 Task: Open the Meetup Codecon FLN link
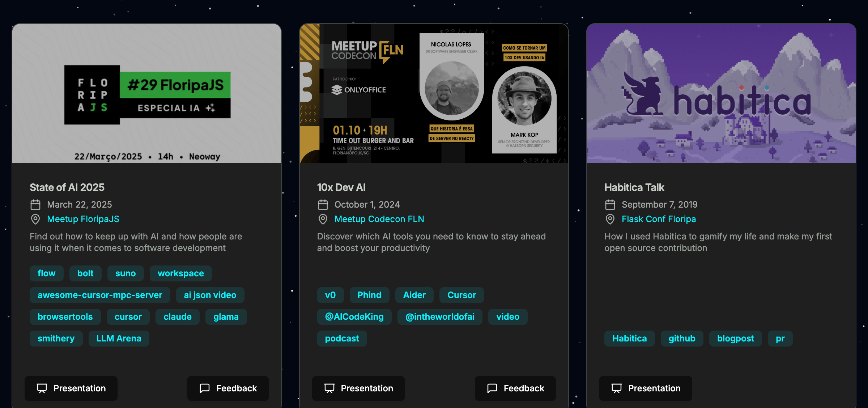[379, 219]
